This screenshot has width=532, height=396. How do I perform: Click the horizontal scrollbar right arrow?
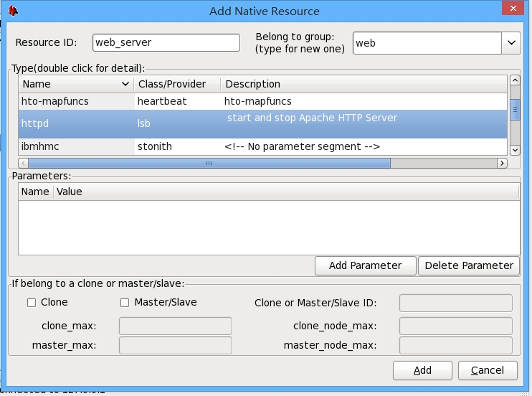tap(502, 164)
